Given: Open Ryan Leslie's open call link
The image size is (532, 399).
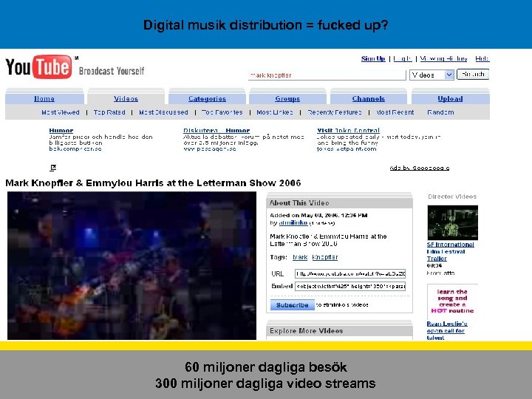Looking at the screenshot, I should pyautogui.click(x=447, y=330).
